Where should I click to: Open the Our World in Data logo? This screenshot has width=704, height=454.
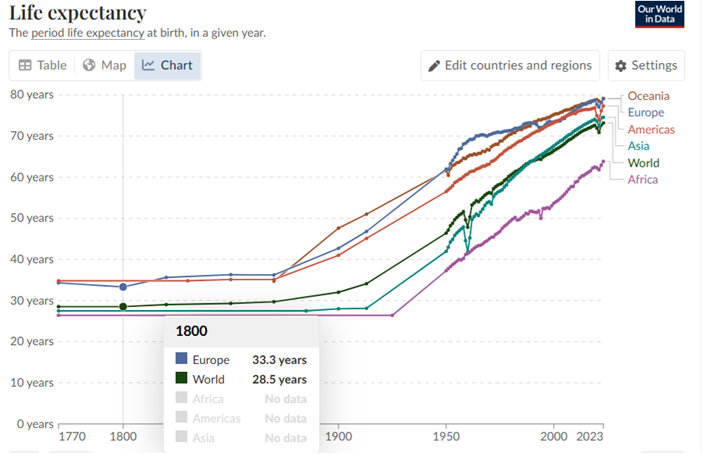pos(660,14)
